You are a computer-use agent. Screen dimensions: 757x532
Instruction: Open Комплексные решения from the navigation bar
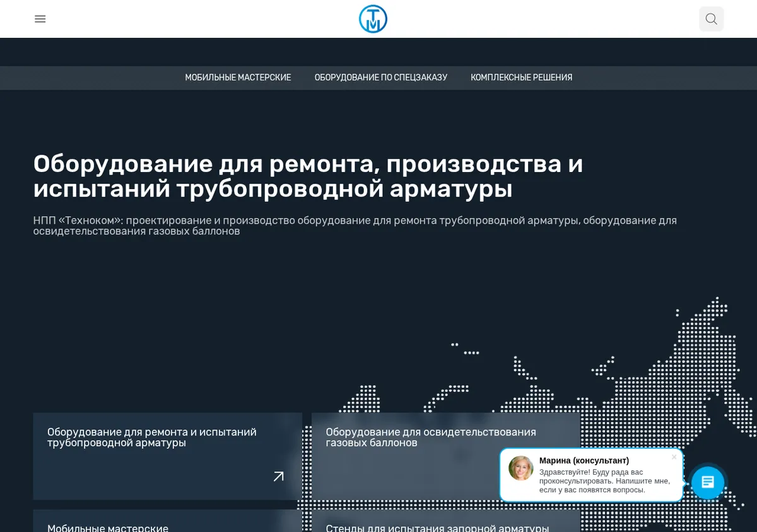pyautogui.click(x=522, y=78)
